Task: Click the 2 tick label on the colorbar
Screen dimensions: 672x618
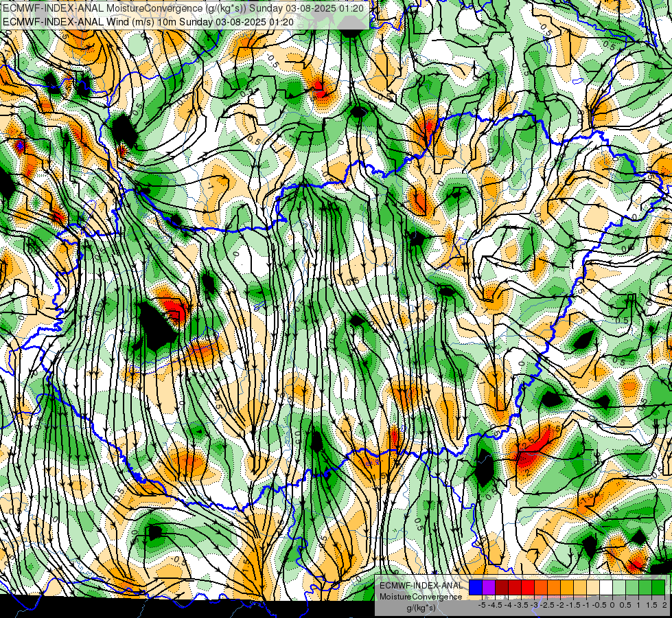Action: point(664,605)
